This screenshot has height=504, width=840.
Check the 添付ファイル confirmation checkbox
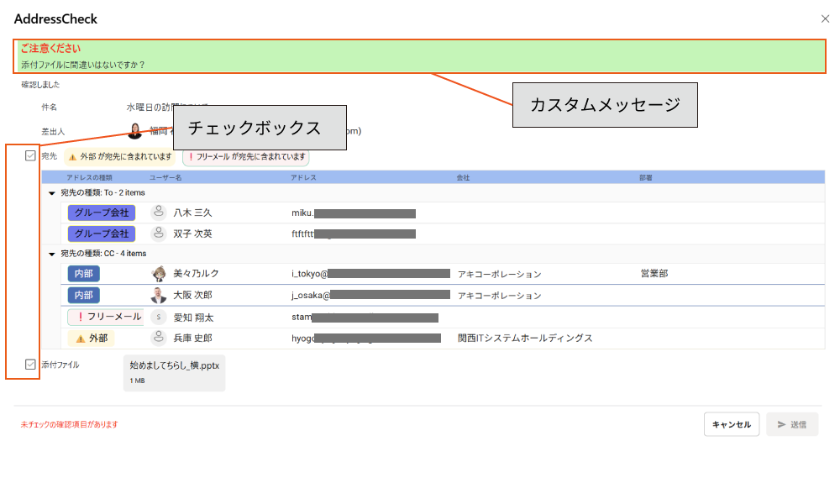31,365
